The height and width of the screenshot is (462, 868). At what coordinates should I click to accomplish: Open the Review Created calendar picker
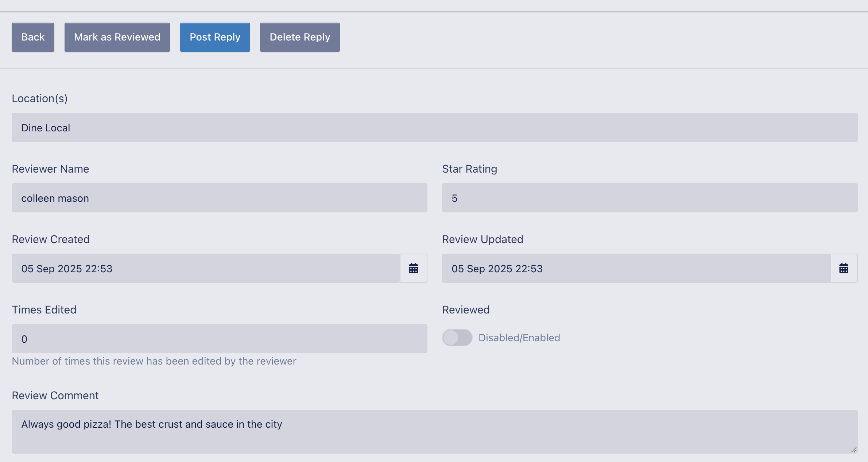pyautogui.click(x=413, y=268)
